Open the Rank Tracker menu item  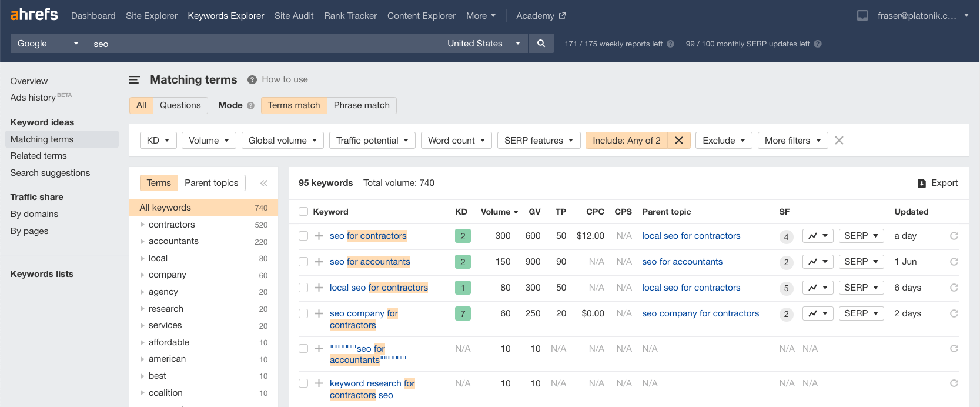click(x=350, y=16)
